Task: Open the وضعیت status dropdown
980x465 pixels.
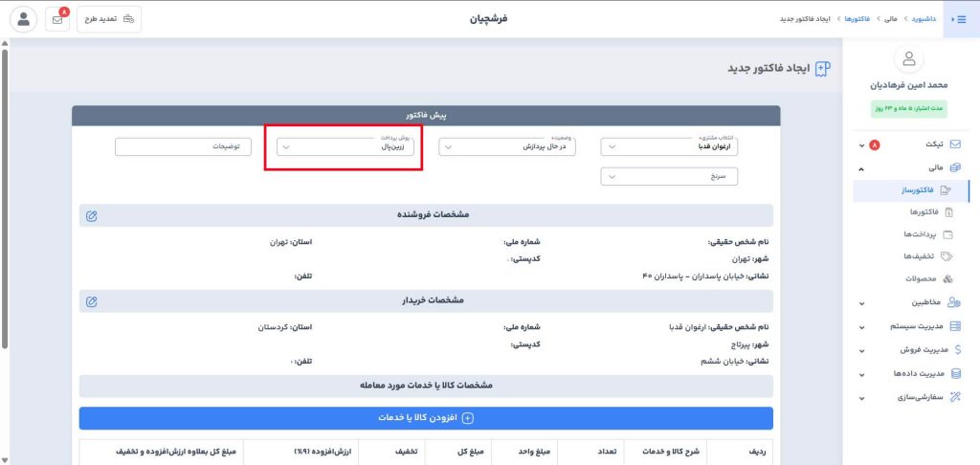Action: [x=507, y=147]
